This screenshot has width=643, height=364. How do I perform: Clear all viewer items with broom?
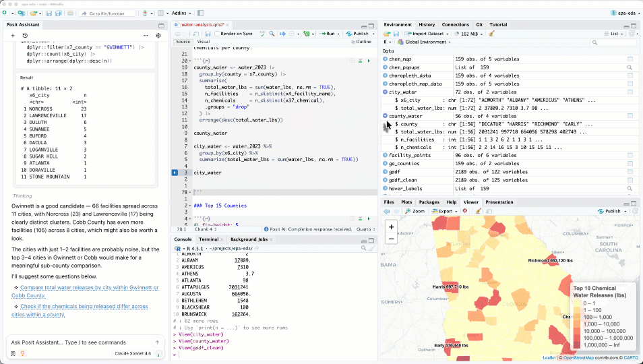(478, 211)
